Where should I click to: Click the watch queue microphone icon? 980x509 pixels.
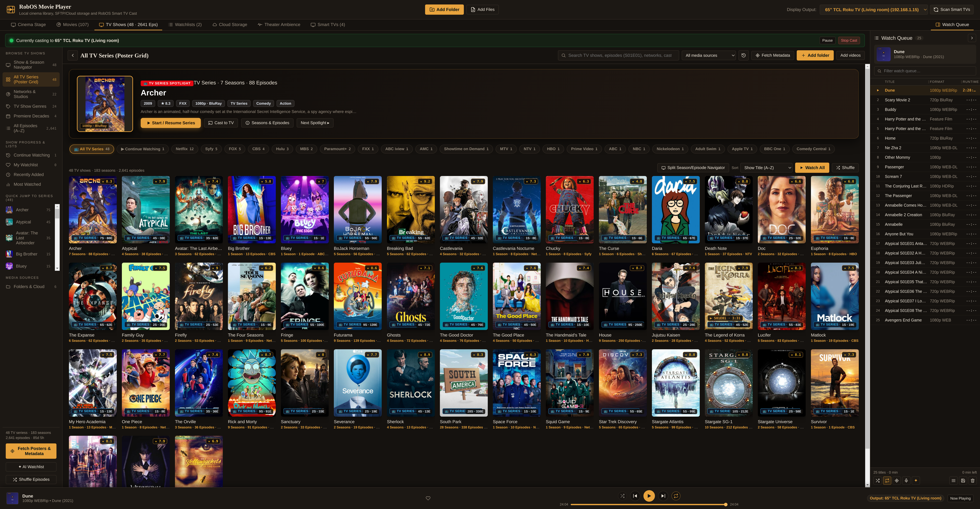[906, 480]
